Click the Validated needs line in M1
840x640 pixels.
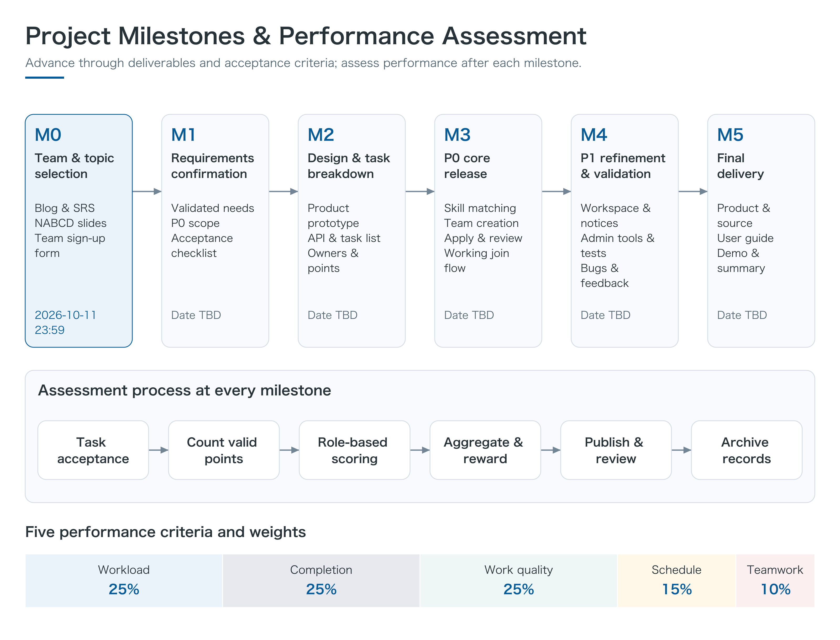[212, 208]
